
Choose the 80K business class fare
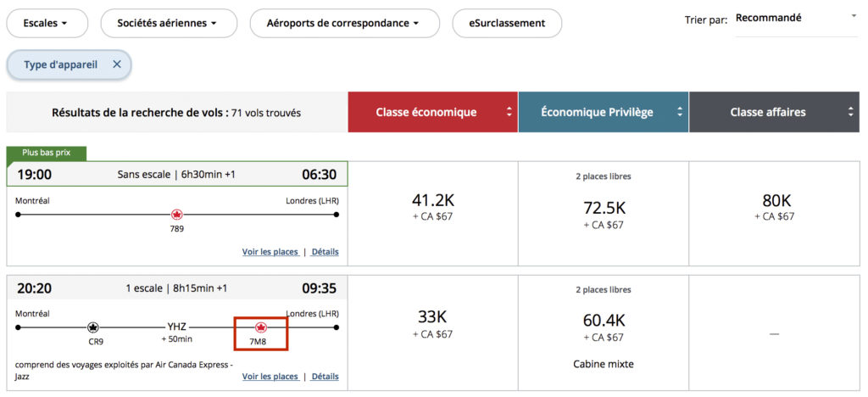pos(774,206)
